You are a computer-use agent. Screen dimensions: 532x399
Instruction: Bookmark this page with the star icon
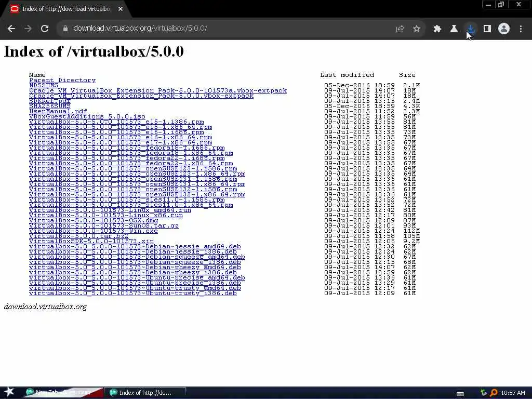[417, 29]
